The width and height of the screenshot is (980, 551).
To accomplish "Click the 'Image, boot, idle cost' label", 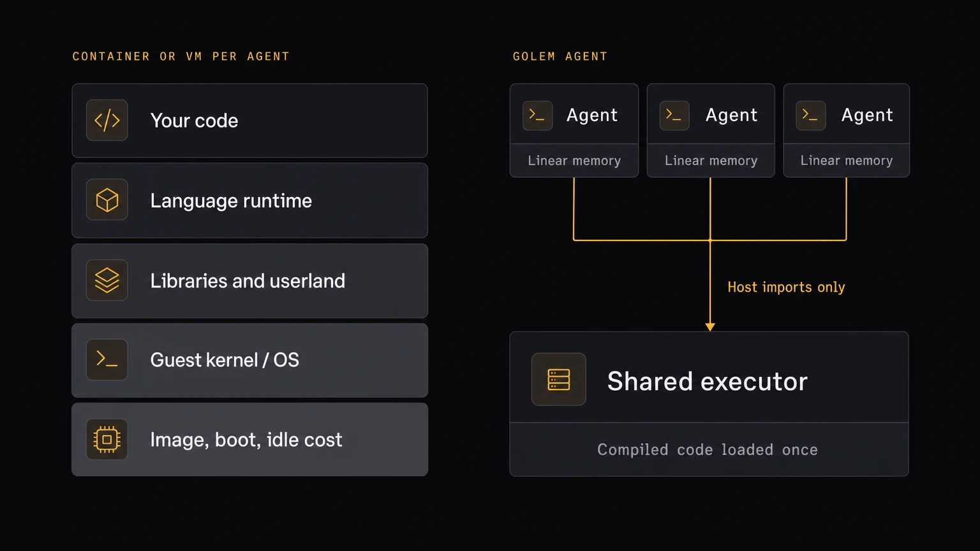I will [x=246, y=440].
